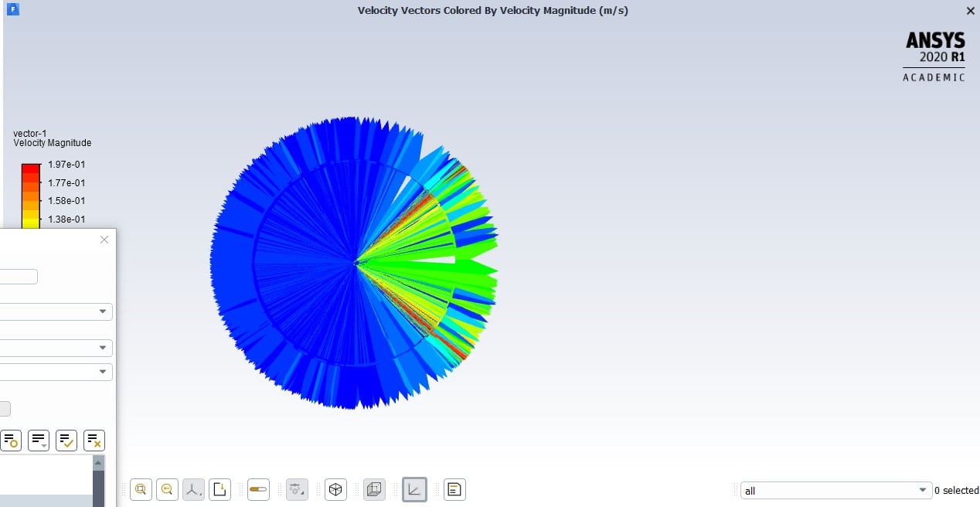980x507 pixels.
Task: Click the "1.38e-01" legend value
Action: (66, 219)
